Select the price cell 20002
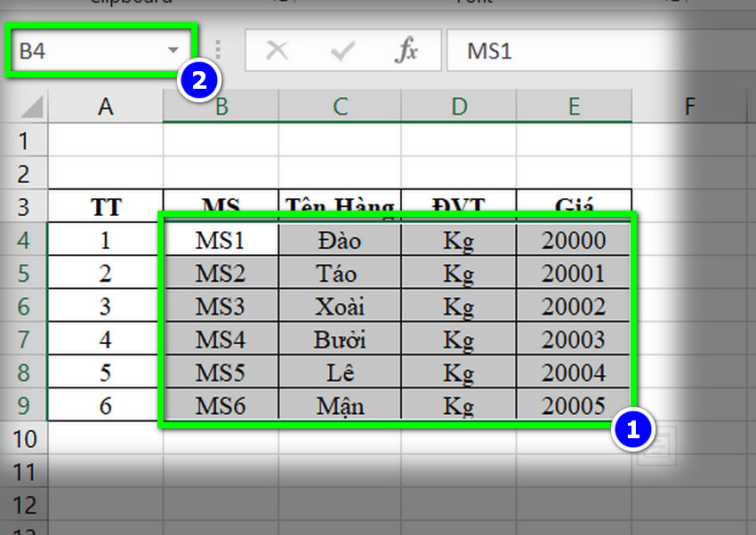 [574, 306]
